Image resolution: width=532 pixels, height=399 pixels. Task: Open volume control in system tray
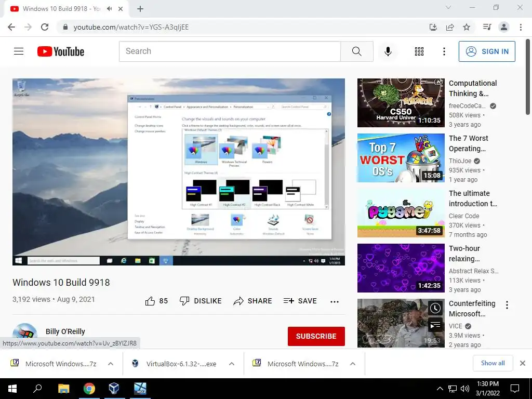[465, 389]
